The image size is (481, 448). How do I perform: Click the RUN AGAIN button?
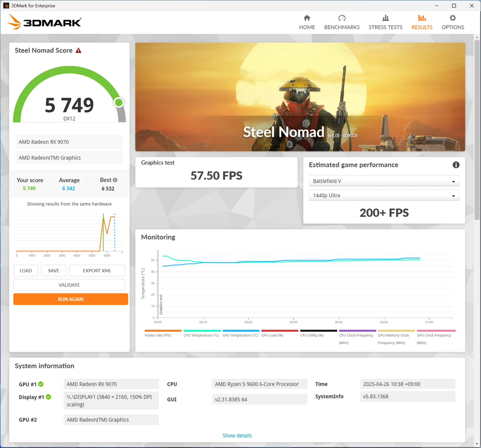pos(71,299)
